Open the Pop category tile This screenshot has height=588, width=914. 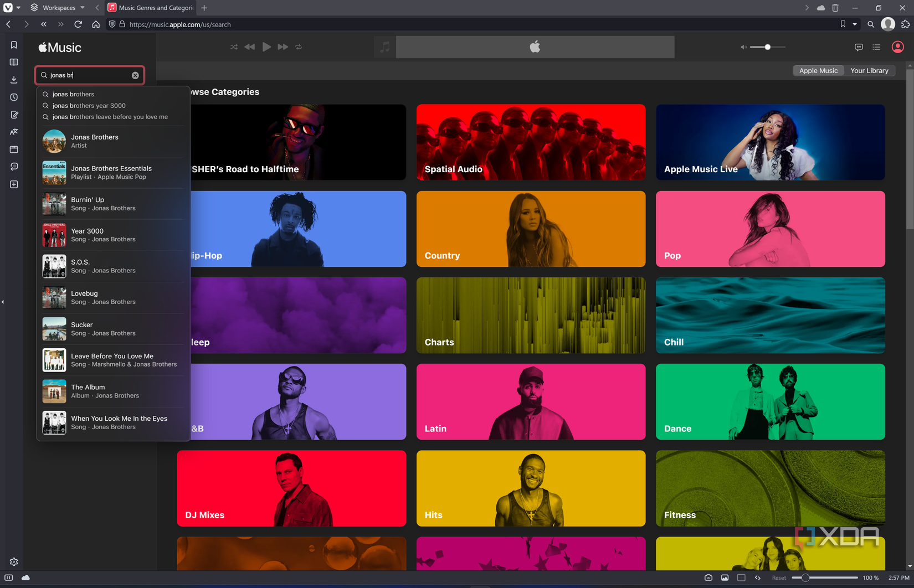(x=771, y=229)
